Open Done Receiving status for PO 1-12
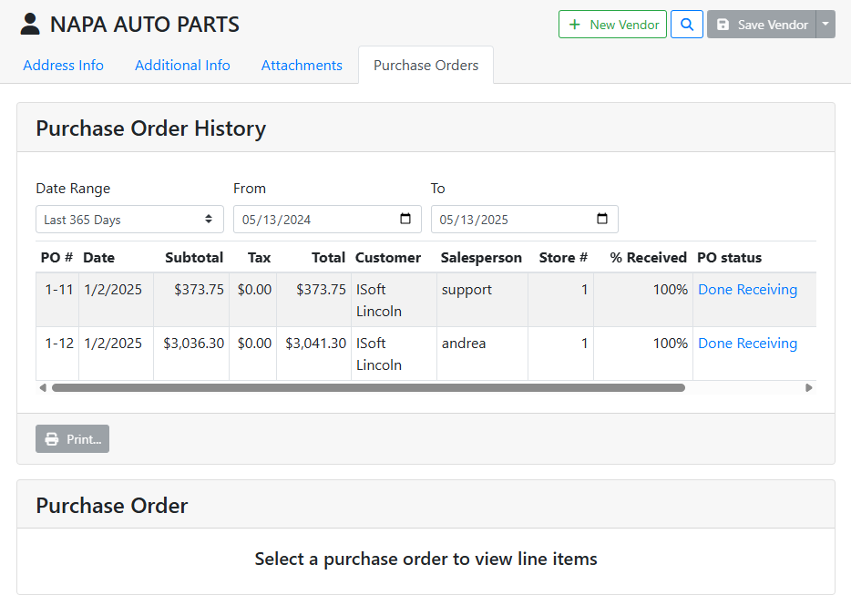851x616 pixels. click(x=747, y=344)
